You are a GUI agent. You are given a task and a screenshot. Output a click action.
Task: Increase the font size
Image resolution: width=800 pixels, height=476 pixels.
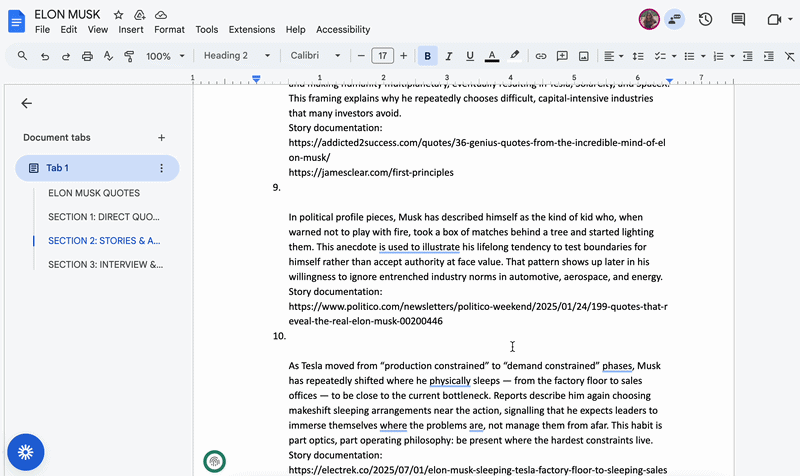[x=403, y=56]
